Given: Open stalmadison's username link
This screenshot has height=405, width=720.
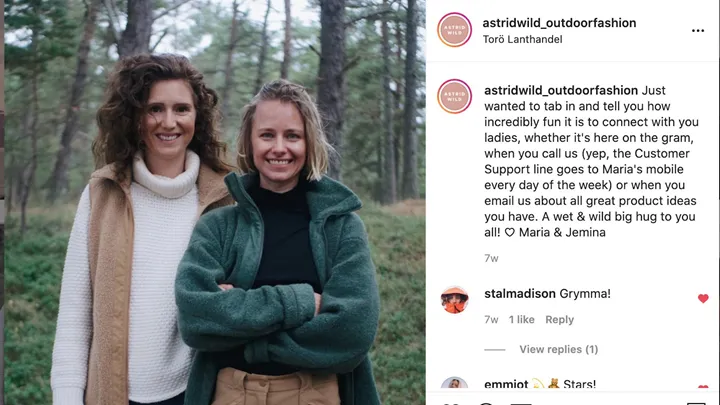Looking at the screenshot, I should [519, 294].
